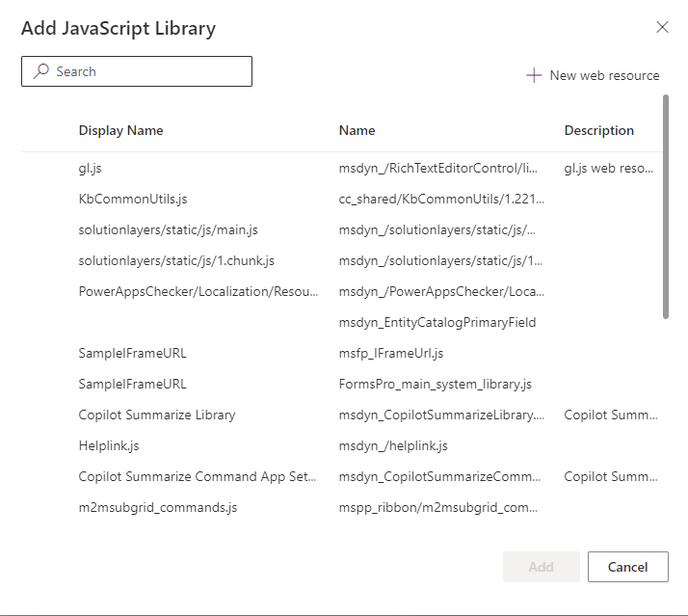688x616 pixels.
Task: Click FormsPro_main_system_library.js name cell
Action: 435,384
